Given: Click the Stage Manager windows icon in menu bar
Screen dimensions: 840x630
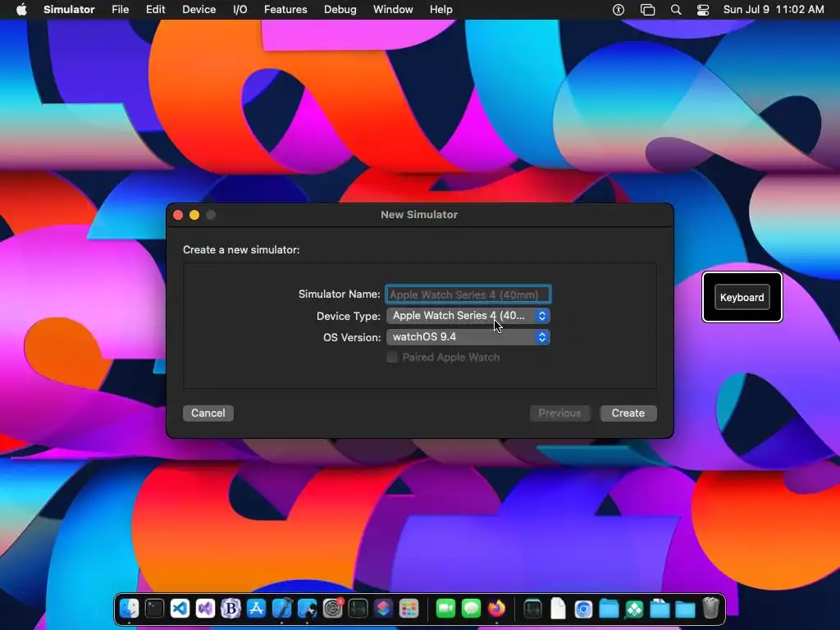Looking at the screenshot, I should click(647, 10).
